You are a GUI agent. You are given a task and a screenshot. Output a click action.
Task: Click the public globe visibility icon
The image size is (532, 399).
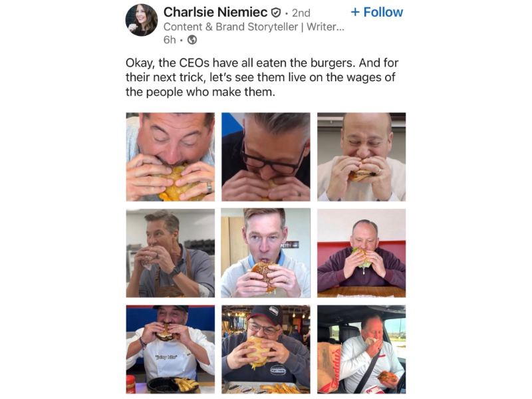[x=192, y=40]
